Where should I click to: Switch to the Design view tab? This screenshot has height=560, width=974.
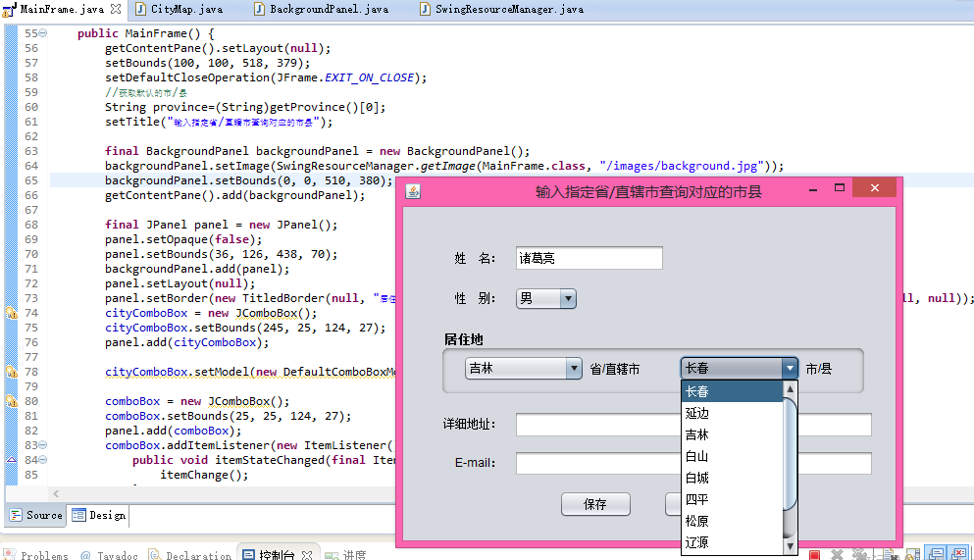98,515
